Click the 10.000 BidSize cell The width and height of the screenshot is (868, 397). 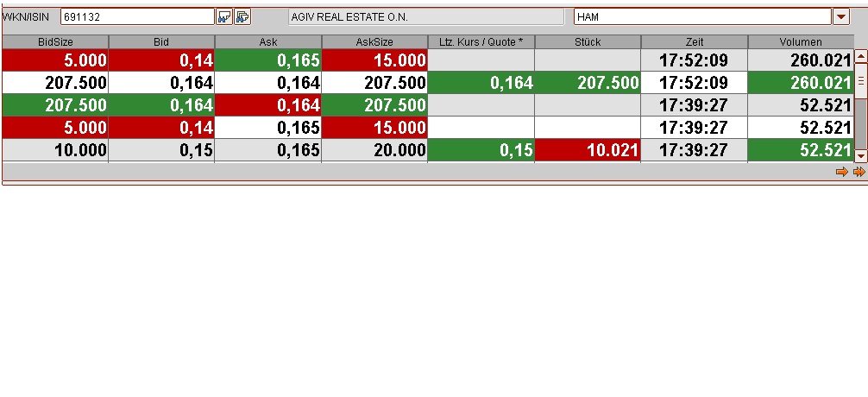(55, 150)
